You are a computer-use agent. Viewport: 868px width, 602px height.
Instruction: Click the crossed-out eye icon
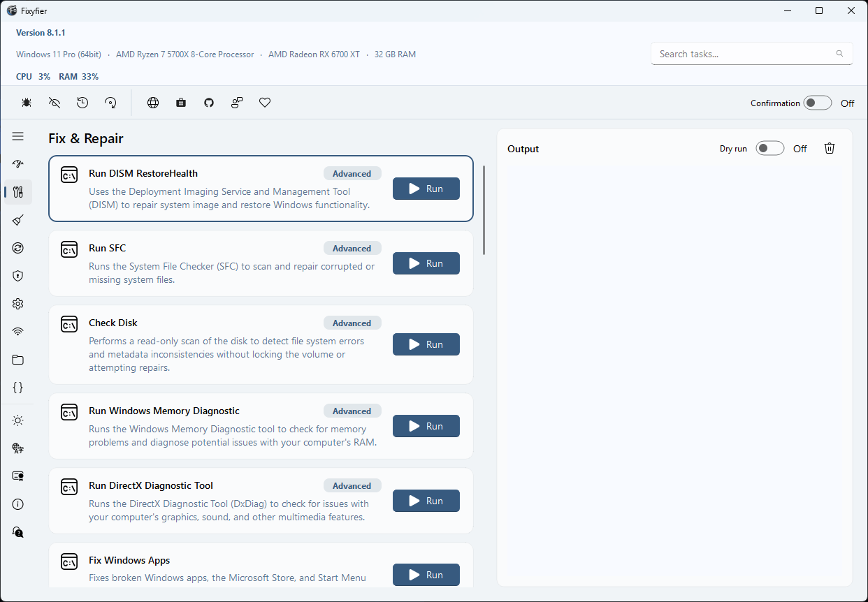[55, 103]
